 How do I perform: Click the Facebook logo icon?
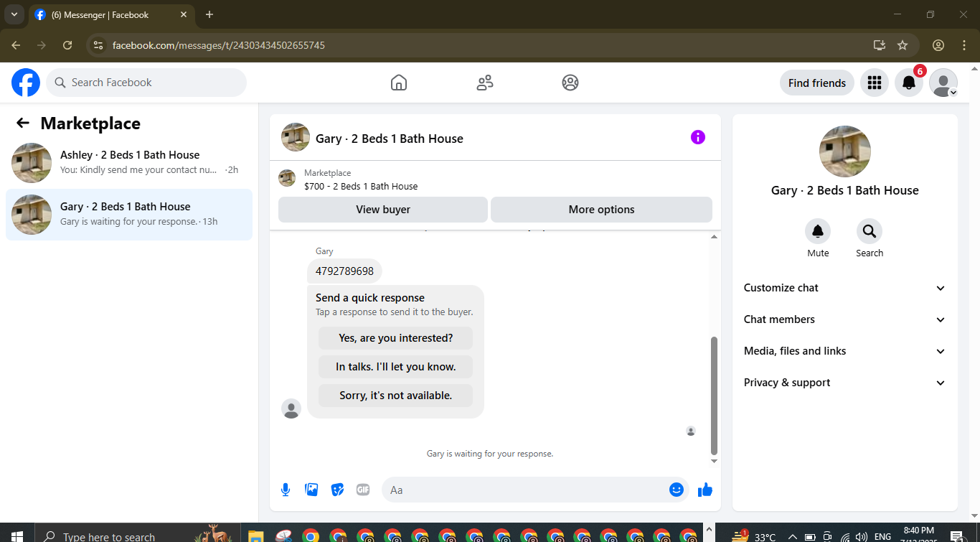pos(26,83)
